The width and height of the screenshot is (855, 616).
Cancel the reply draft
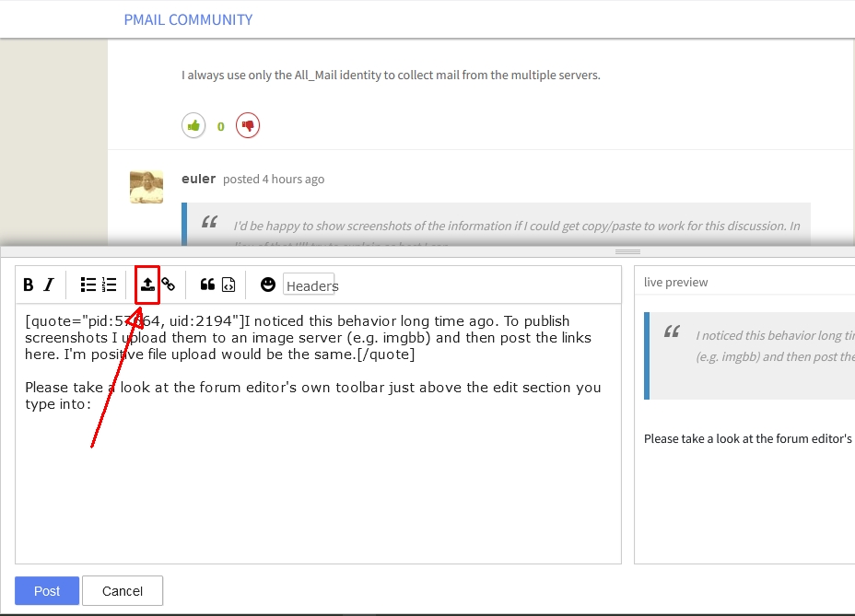click(123, 591)
